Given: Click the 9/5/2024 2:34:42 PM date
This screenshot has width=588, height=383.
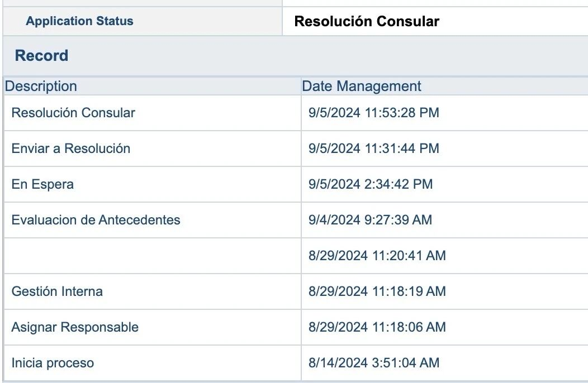Looking at the screenshot, I should (x=370, y=184).
